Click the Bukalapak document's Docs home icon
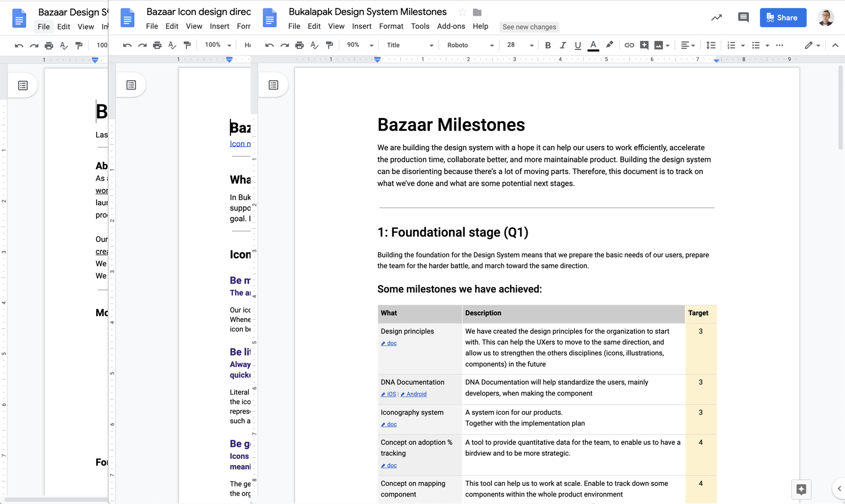Viewport: 845px width, 504px height. tap(270, 18)
